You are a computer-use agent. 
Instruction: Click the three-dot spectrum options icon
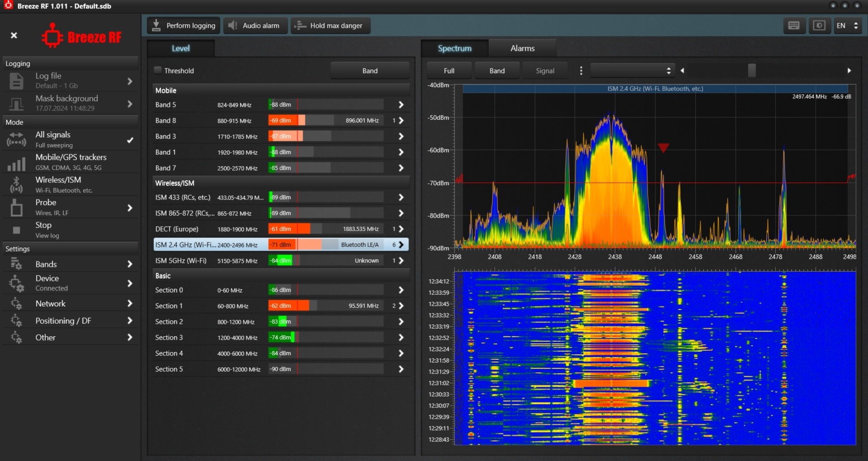coord(581,71)
